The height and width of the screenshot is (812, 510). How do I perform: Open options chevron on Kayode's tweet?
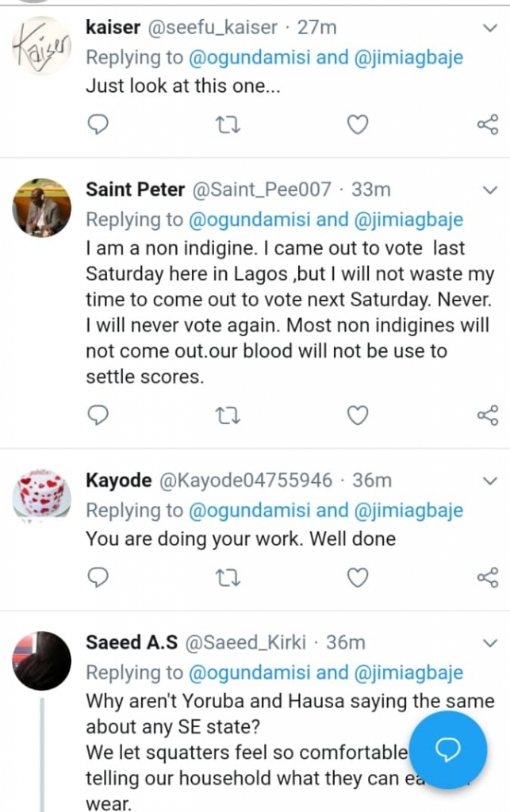490,481
